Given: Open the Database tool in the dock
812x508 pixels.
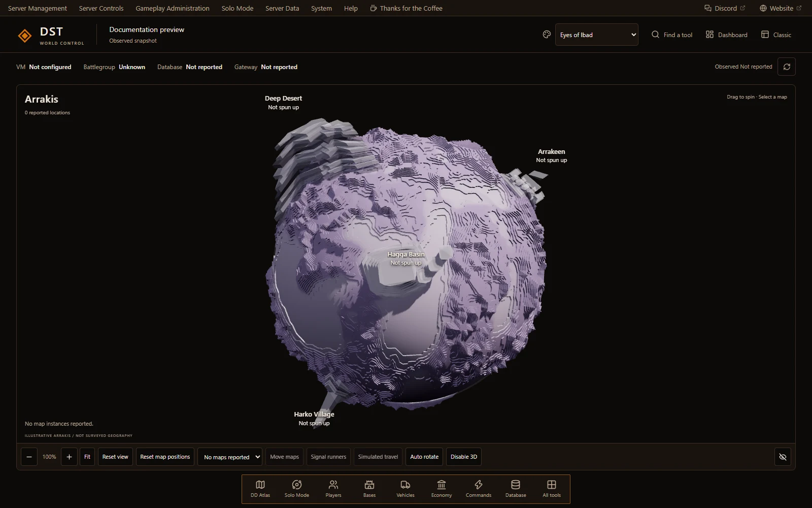Looking at the screenshot, I should point(516,489).
